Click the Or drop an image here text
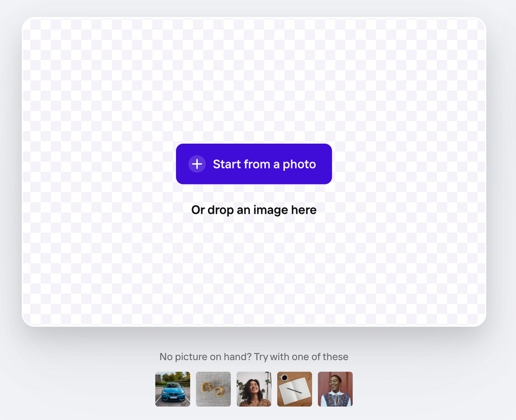Image resolution: width=516 pixels, height=420 pixels. point(254,210)
